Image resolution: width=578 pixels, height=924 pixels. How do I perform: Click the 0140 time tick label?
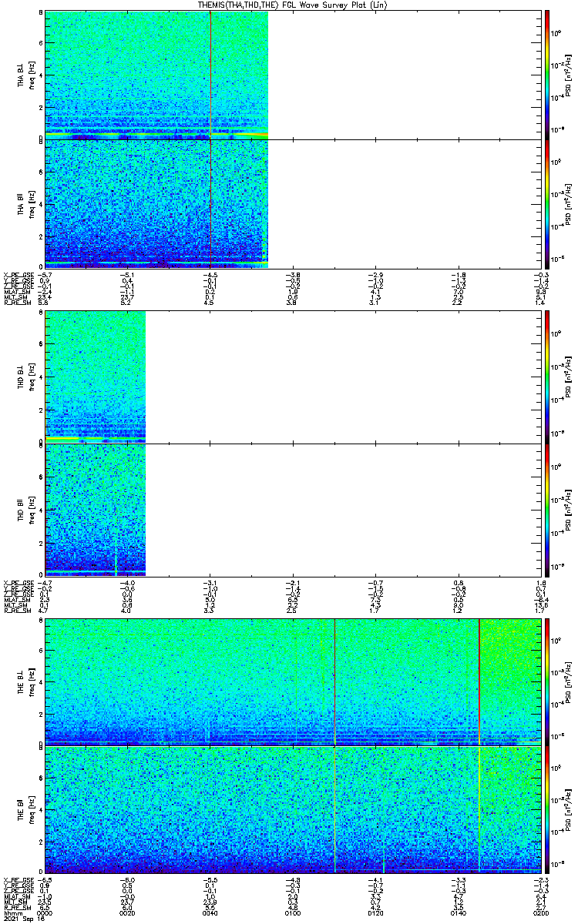tap(458, 912)
